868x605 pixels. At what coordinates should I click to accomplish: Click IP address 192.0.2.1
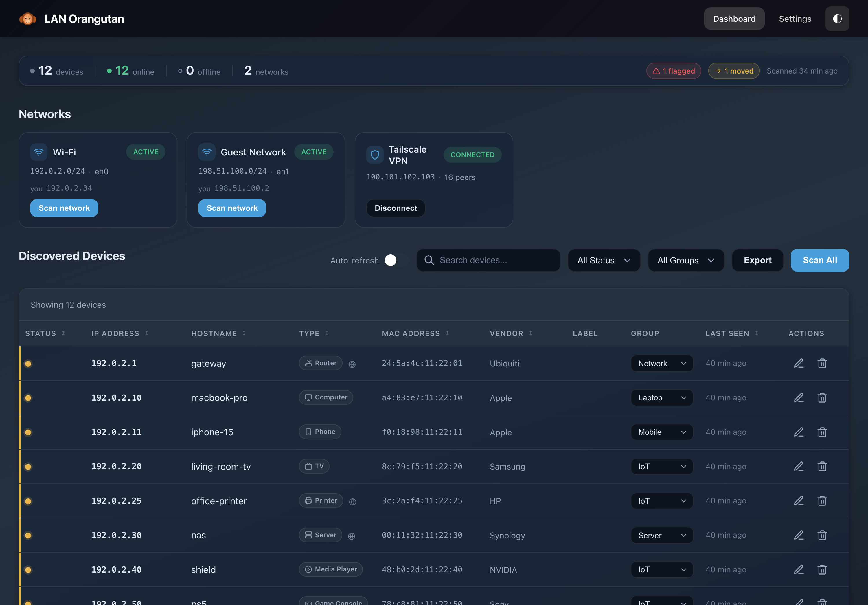[114, 363]
